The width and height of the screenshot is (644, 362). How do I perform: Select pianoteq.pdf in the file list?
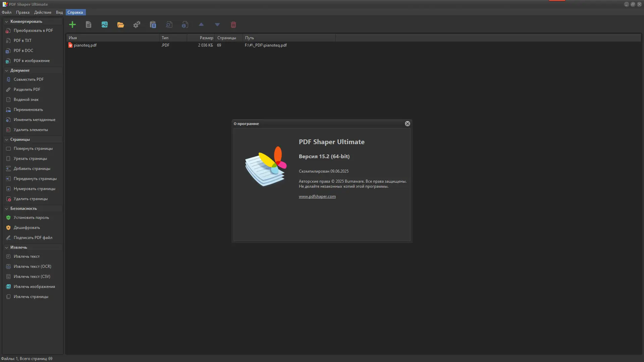[85, 45]
